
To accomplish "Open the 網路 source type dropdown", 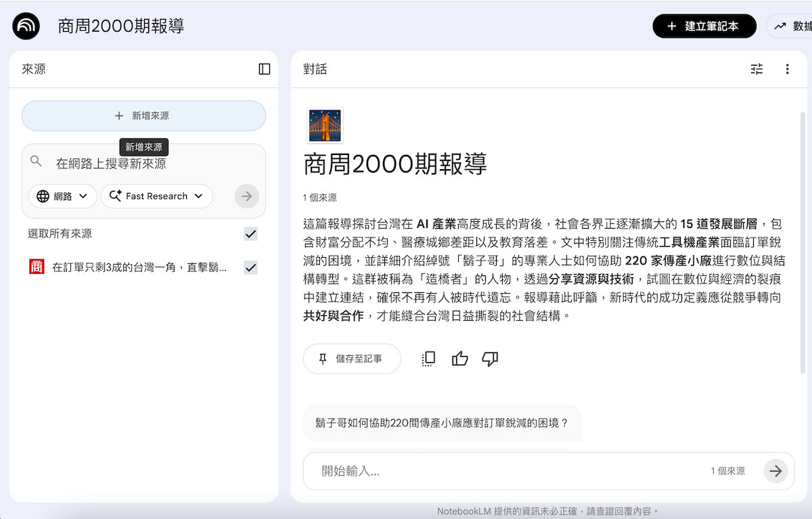I will tap(63, 196).
